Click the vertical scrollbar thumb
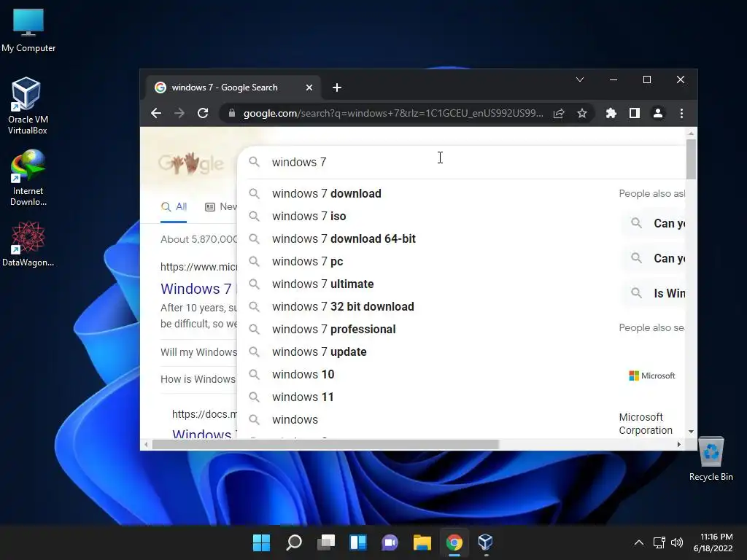Image resolution: width=747 pixels, height=560 pixels. [x=692, y=160]
